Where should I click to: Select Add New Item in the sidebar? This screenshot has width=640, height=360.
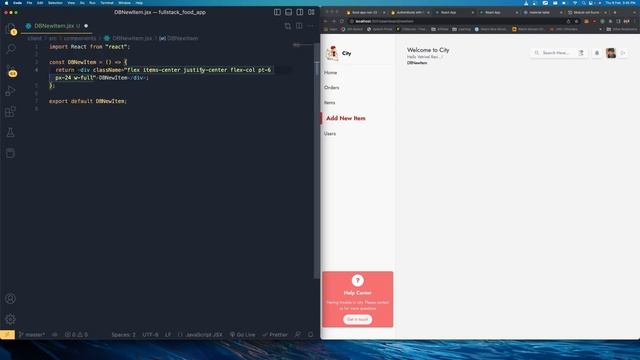tap(346, 118)
